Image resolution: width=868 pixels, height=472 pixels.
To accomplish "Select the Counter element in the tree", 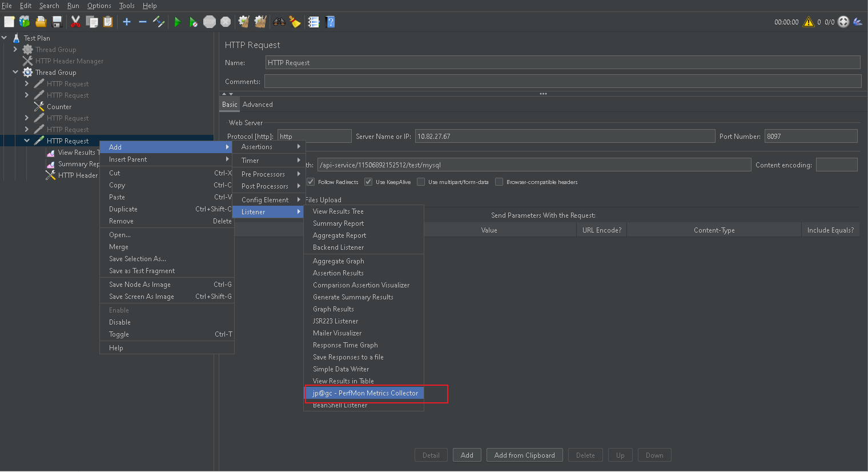I will click(x=59, y=107).
